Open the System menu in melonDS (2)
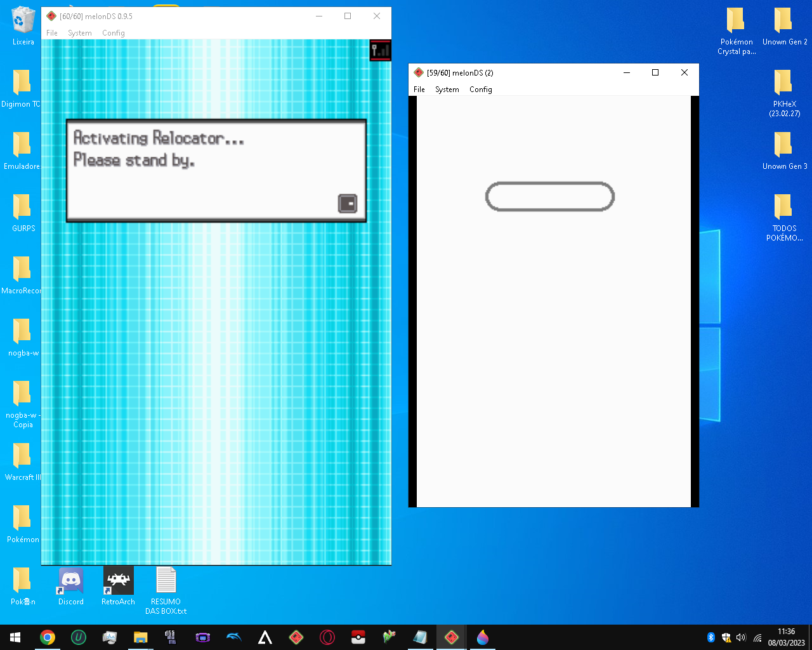Image resolution: width=812 pixels, height=650 pixels. pyautogui.click(x=447, y=90)
